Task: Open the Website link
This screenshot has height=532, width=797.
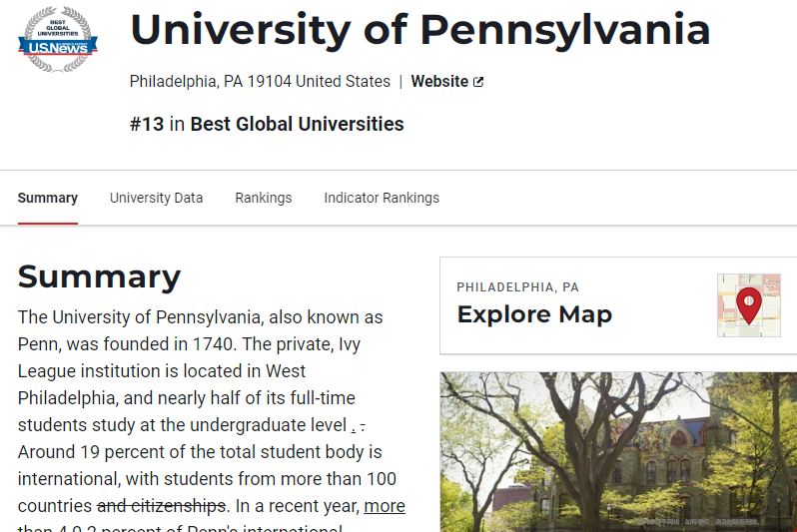Action: pyautogui.click(x=439, y=82)
